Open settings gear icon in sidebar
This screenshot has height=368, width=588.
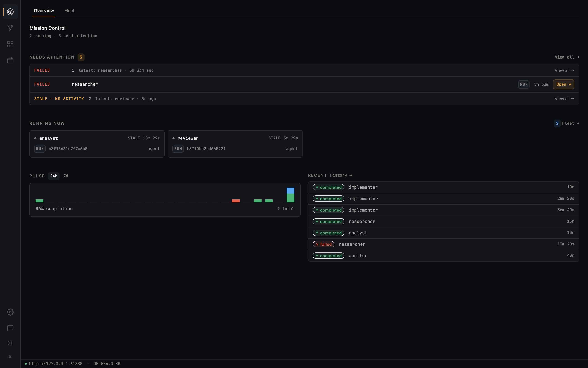10,312
